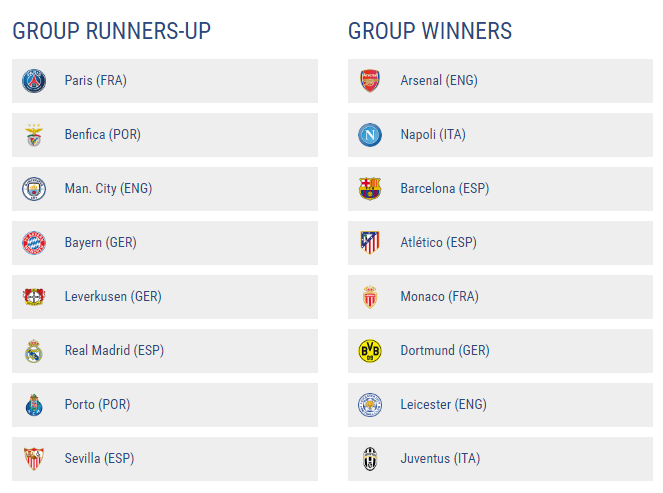
Task: Open the Monaco (FRA) team link
Action: click(439, 297)
